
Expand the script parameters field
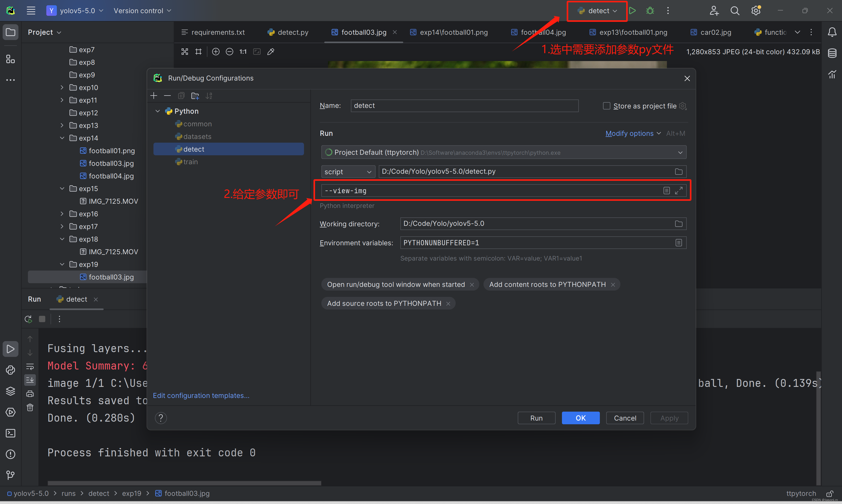678,191
